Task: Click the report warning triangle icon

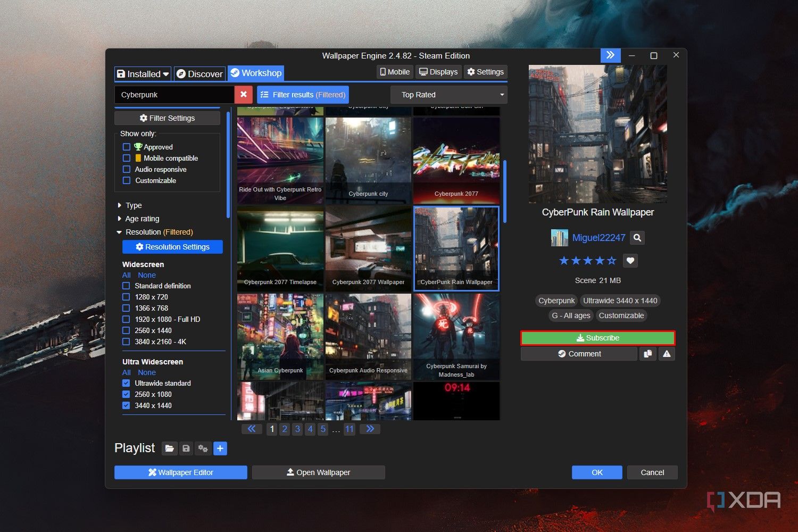Action: (667, 354)
